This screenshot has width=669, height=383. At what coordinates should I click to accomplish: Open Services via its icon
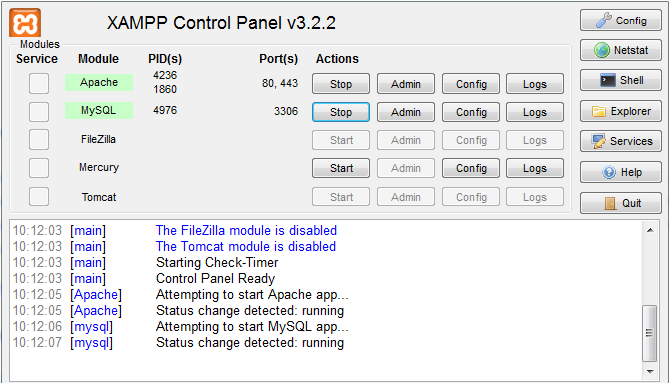tap(598, 141)
